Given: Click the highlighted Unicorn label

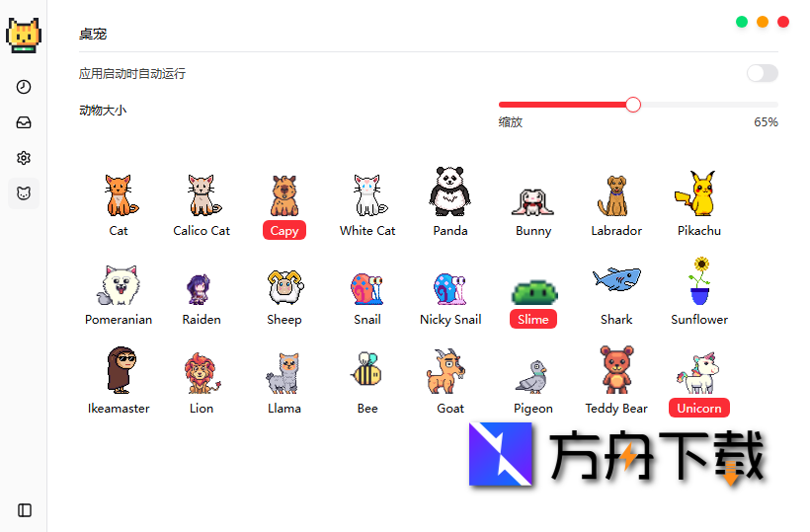Looking at the screenshot, I should coord(699,408).
